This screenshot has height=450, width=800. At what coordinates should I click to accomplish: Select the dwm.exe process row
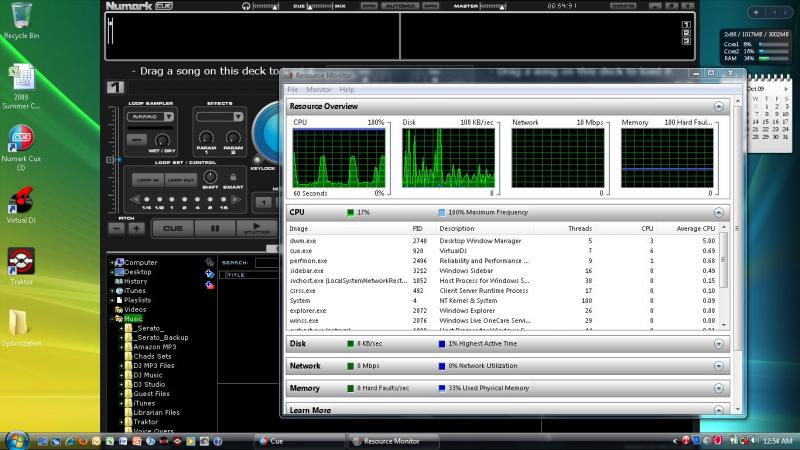coord(503,241)
